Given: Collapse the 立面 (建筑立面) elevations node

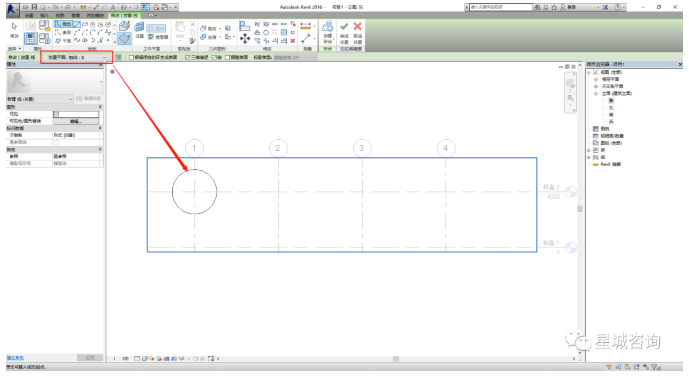Looking at the screenshot, I should click(x=596, y=94).
